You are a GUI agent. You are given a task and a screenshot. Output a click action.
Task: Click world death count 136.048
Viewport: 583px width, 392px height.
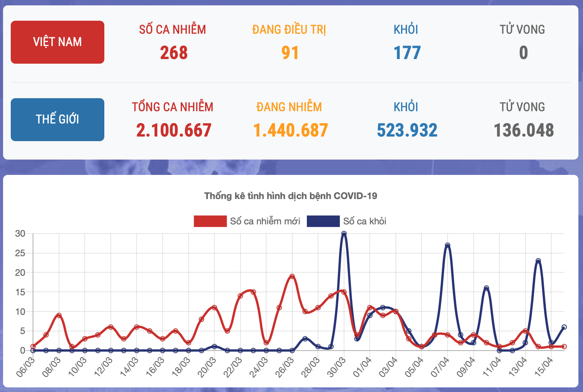click(524, 130)
